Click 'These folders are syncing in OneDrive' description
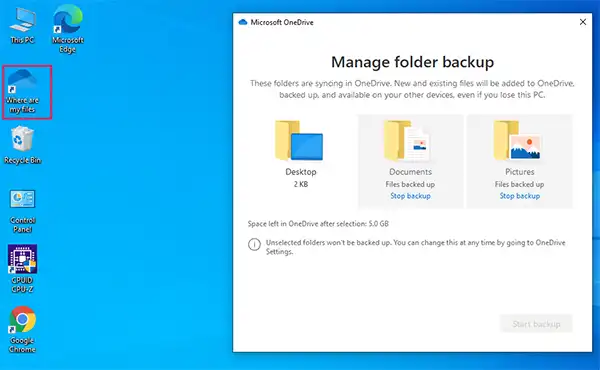 pos(412,89)
